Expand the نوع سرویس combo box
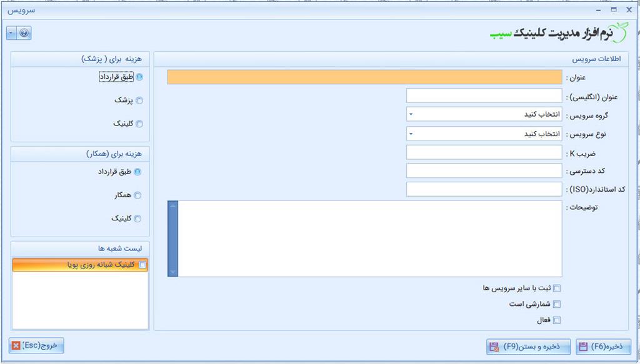The image size is (640, 364). (x=411, y=134)
